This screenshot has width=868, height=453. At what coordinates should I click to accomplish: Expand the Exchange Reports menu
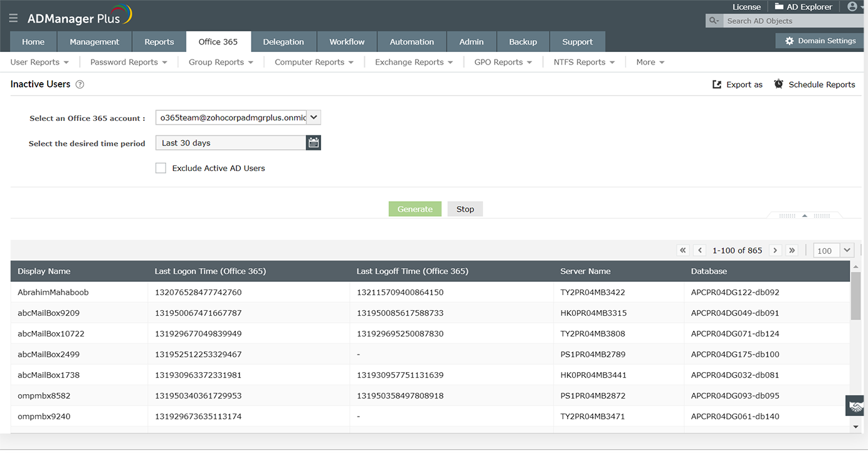pos(414,62)
